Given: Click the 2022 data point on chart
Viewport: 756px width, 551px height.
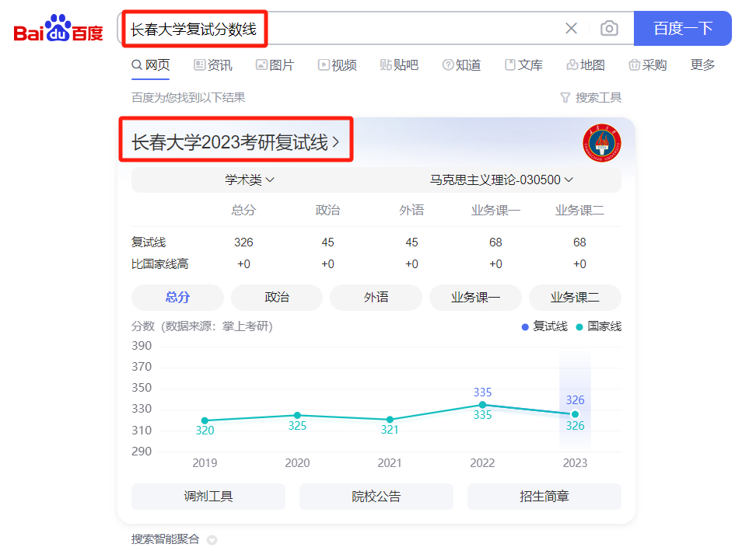Looking at the screenshot, I should tap(482, 404).
